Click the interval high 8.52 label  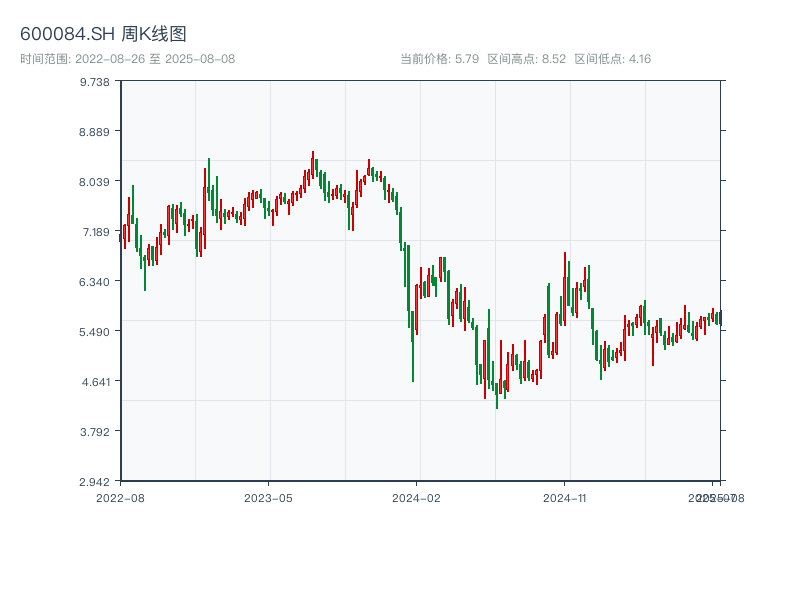526,59
